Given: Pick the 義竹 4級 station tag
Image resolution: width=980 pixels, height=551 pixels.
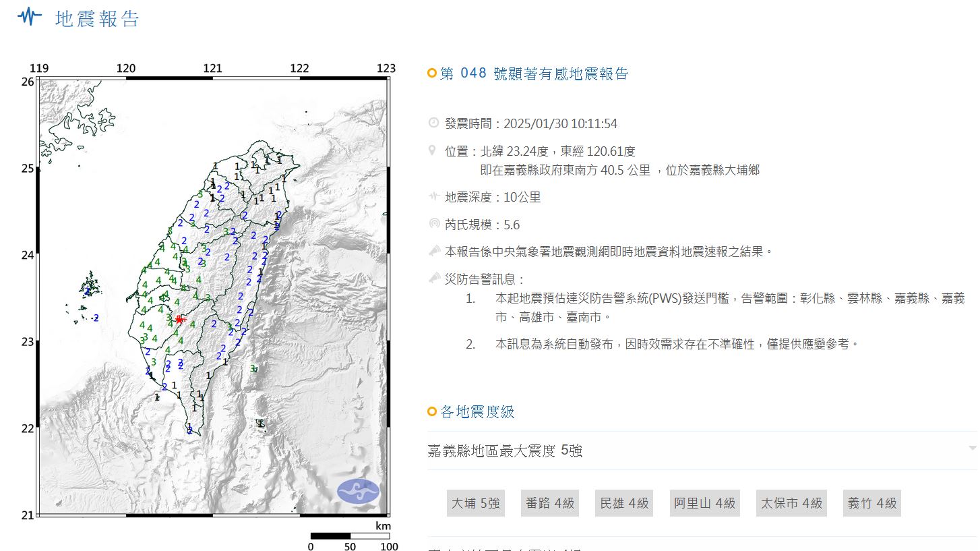Looking at the screenshot, I should point(871,503).
